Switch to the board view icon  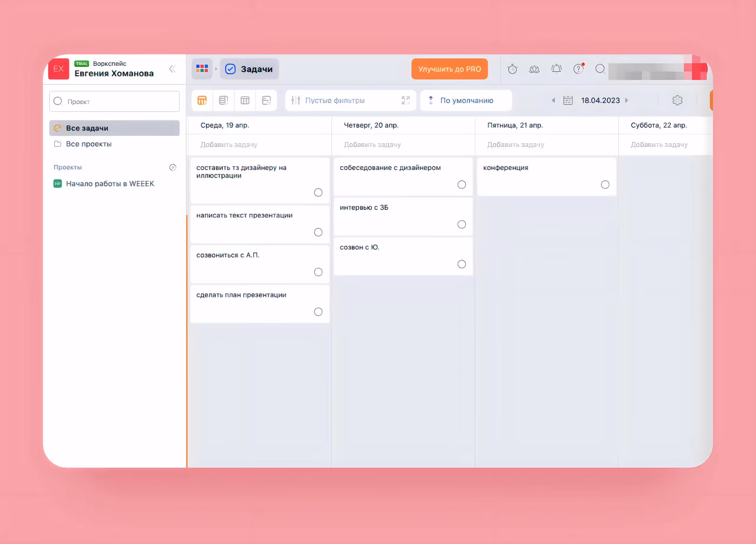202,100
